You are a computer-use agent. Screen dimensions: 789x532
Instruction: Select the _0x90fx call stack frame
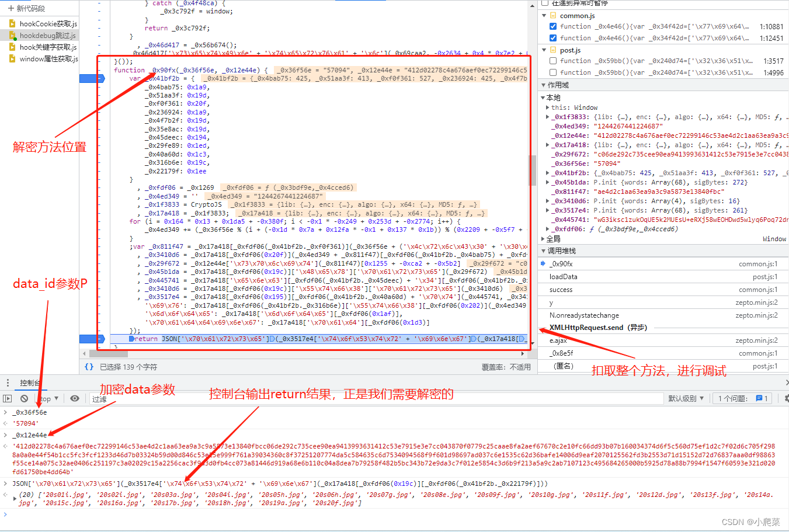click(x=663, y=264)
